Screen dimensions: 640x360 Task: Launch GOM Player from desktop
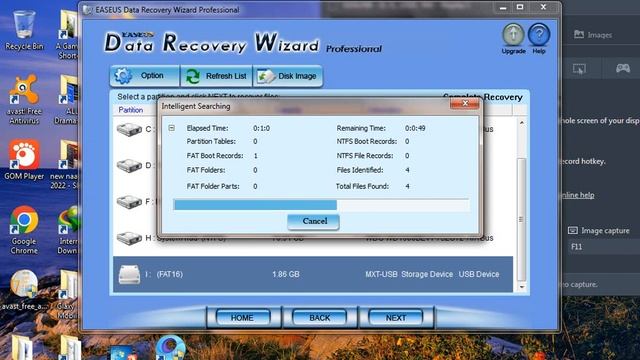point(24,160)
